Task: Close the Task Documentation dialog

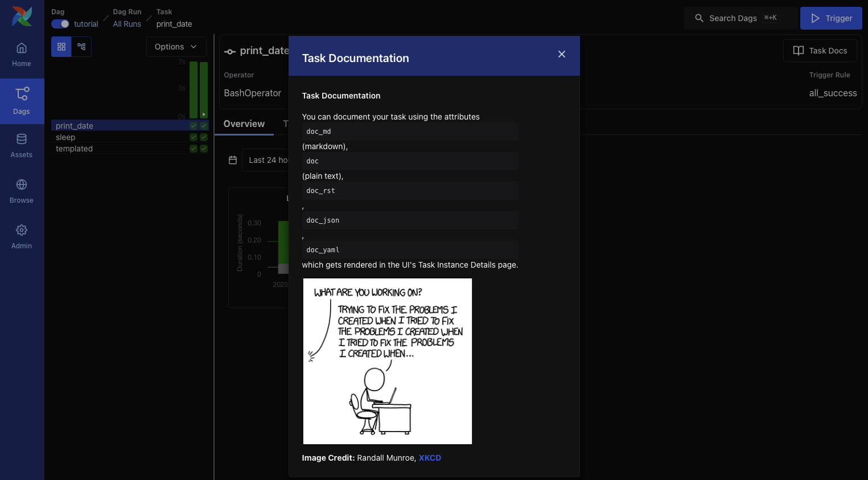Action: click(562, 54)
